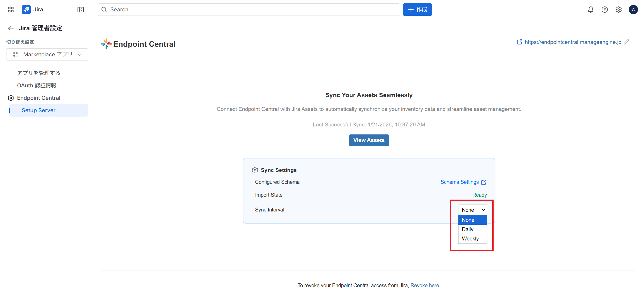Image resolution: width=644 pixels, height=303 pixels.
Task: Collapse the sidebar panel icon
Action: pyautogui.click(x=81, y=10)
